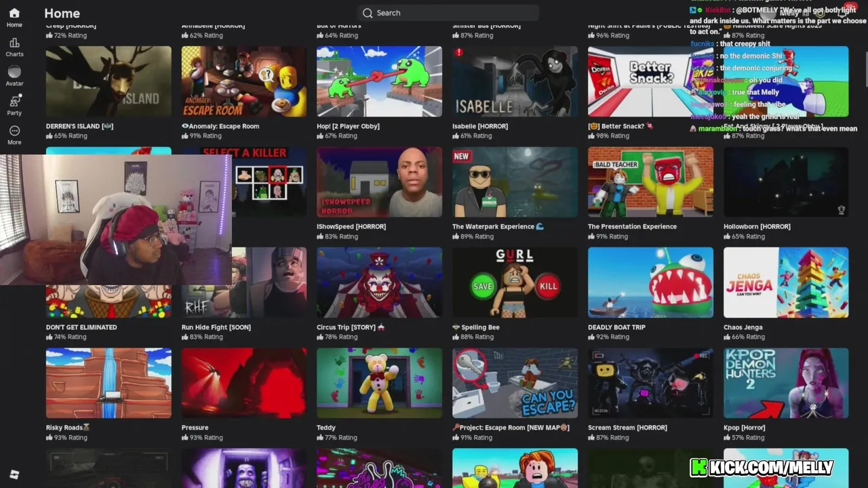The width and height of the screenshot is (868, 488).
Task: Click the Hop! [2 Player Obby] title
Action: (x=348, y=126)
